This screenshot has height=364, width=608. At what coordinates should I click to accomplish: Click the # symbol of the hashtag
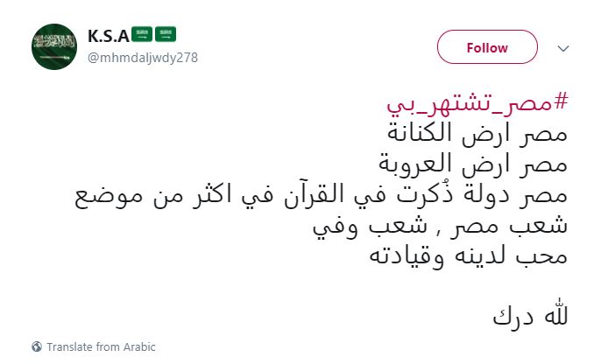(x=561, y=101)
